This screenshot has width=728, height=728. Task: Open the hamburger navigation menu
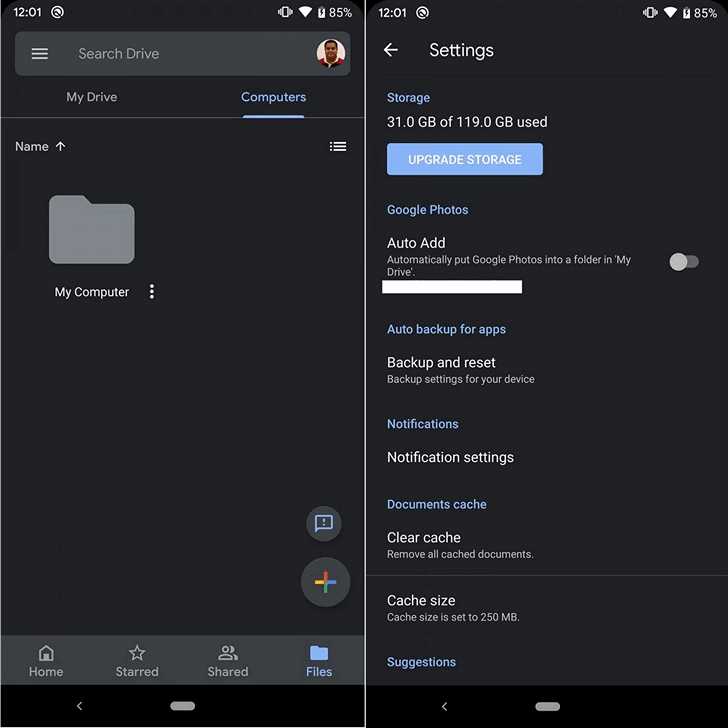coord(39,54)
